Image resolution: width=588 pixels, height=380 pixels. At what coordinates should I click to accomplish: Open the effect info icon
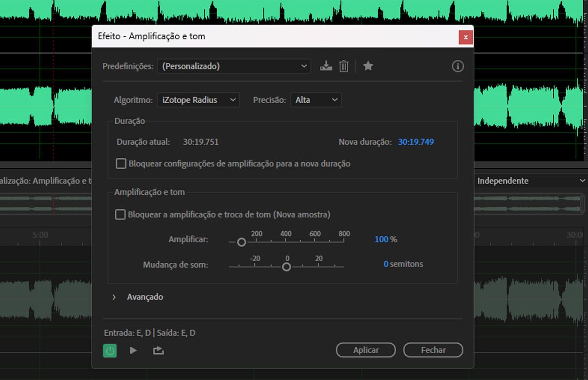(x=458, y=66)
